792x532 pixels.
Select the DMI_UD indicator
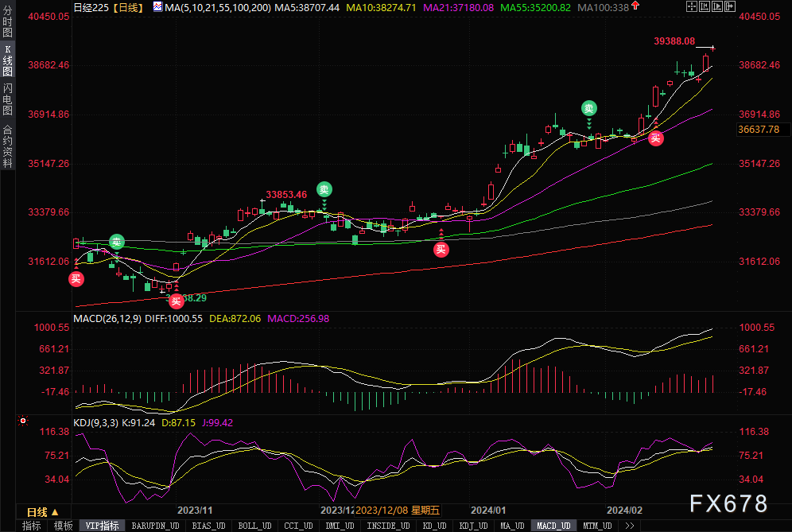coord(340,526)
